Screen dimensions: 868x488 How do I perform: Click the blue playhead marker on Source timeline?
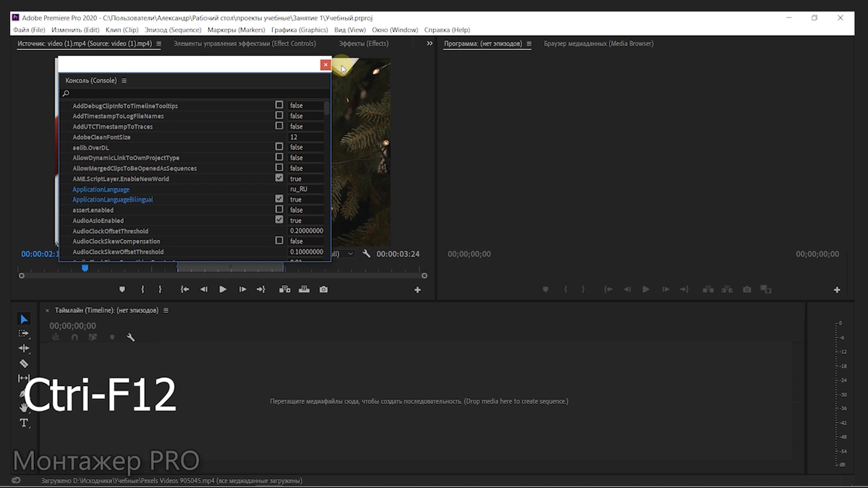(x=85, y=267)
